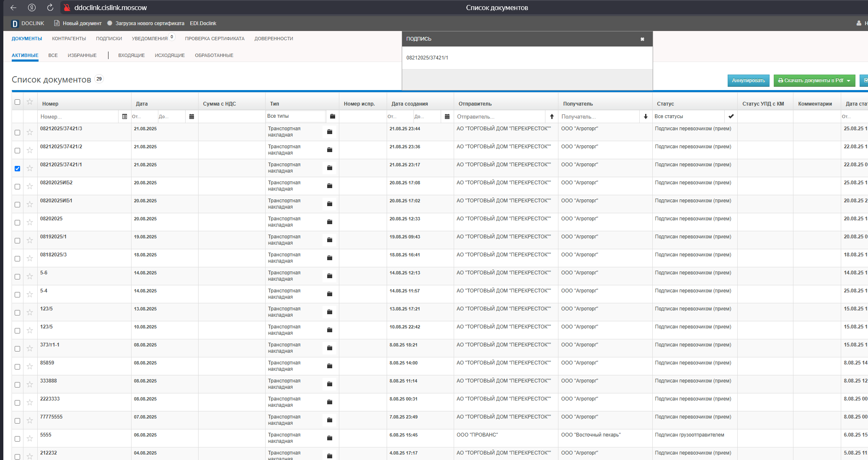The height and width of the screenshot is (460, 868).
Task: Close the ПОДПИСЬ panel
Action: coord(642,39)
